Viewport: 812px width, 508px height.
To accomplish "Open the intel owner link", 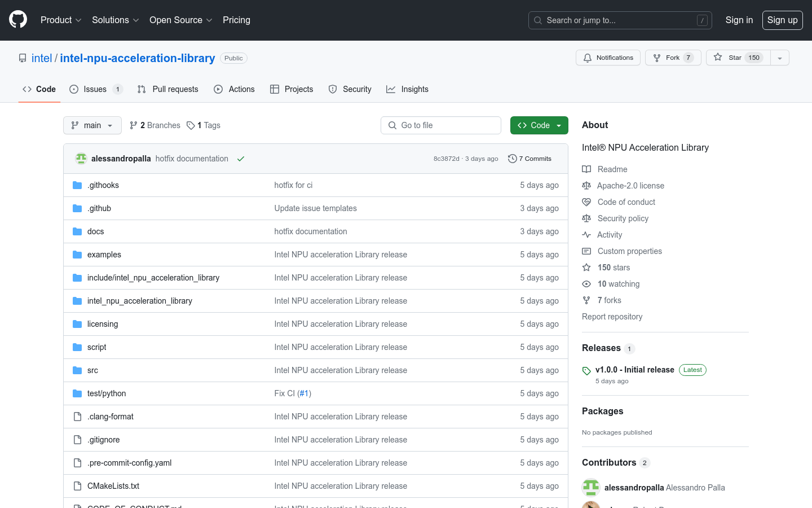I will [x=42, y=58].
